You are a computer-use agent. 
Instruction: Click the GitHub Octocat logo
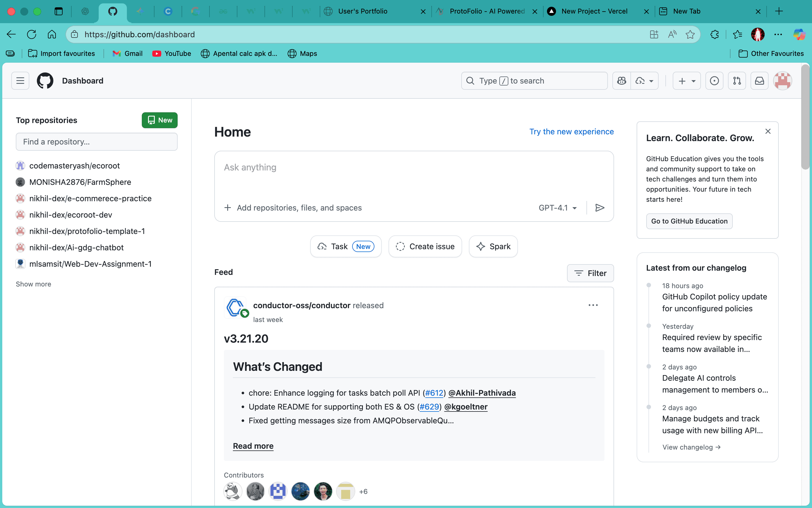click(45, 81)
